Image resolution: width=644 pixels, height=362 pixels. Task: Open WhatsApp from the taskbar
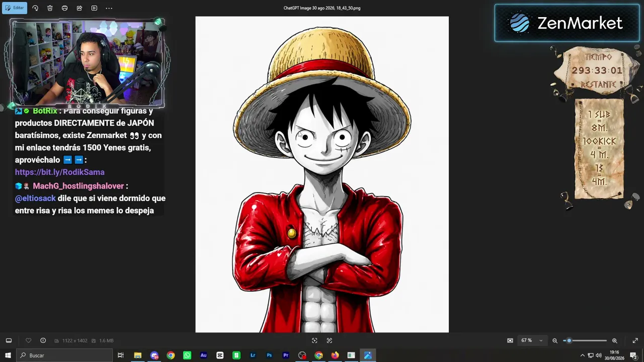pyautogui.click(x=187, y=355)
